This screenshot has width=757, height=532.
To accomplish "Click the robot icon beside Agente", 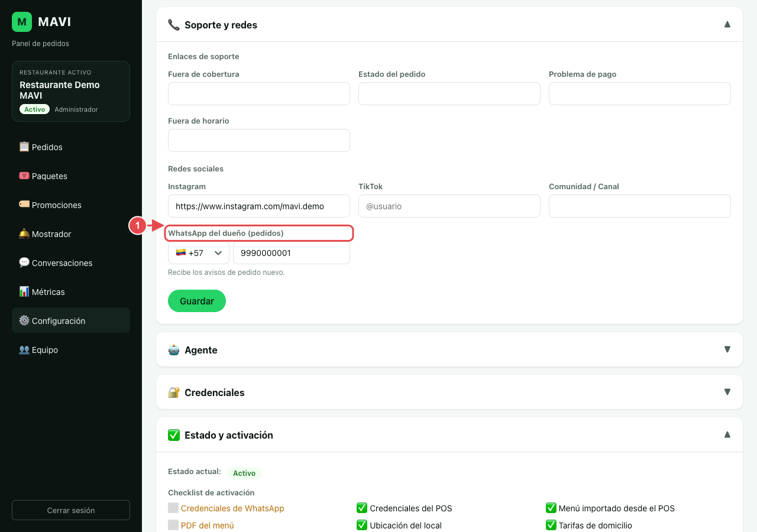I will (174, 350).
